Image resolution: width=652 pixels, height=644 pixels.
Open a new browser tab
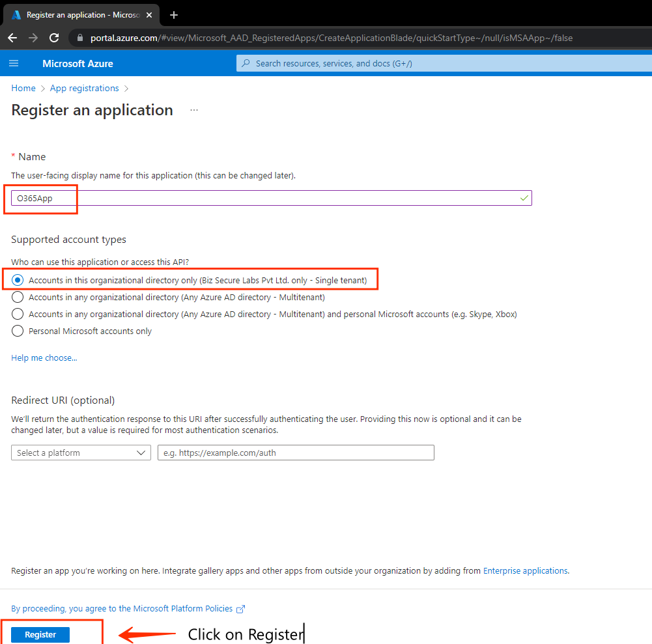174,15
